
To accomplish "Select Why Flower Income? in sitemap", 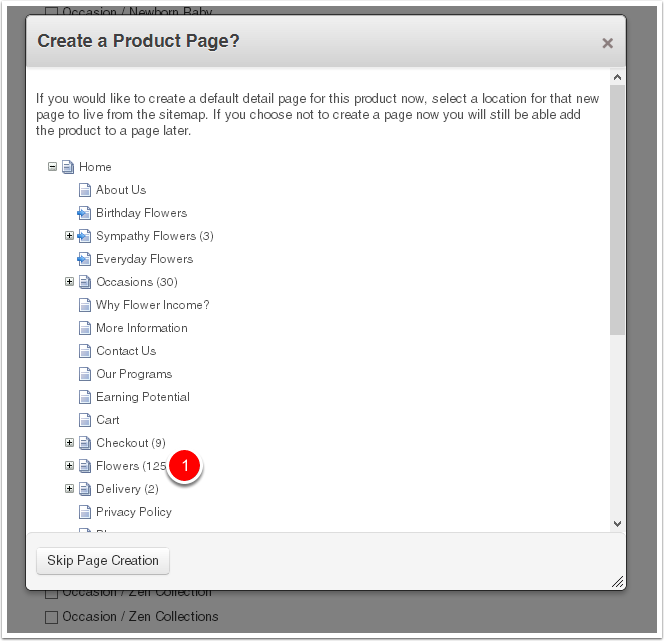I will point(152,305).
